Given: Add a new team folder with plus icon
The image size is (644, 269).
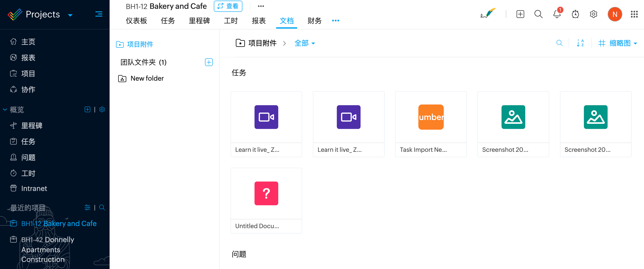Looking at the screenshot, I should click(x=208, y=62).
